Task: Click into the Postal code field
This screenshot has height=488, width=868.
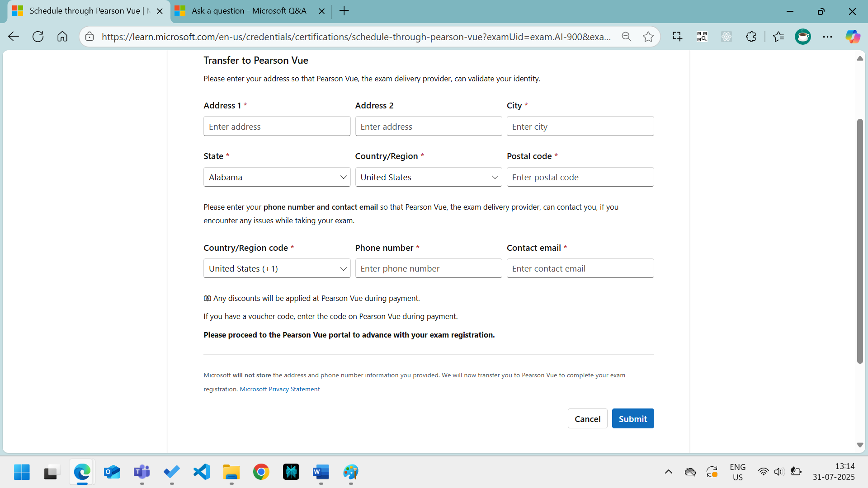Action: [x=580, y=177]
